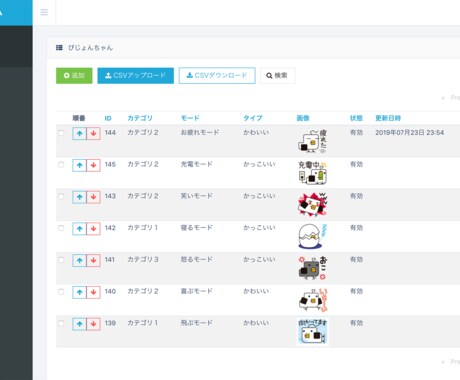Click the かっこいい type cell in row 145
Screen dimensions: 460x380
point(259,164)
